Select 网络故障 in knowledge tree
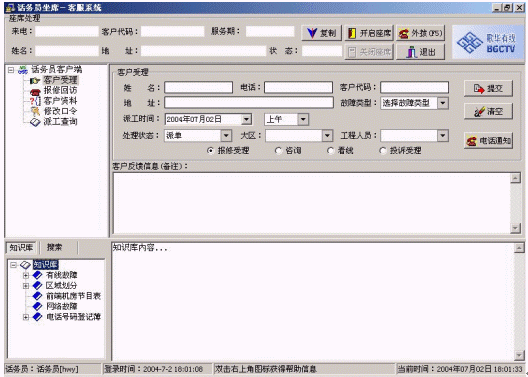The image size is (528, 377). coord(62,306)
